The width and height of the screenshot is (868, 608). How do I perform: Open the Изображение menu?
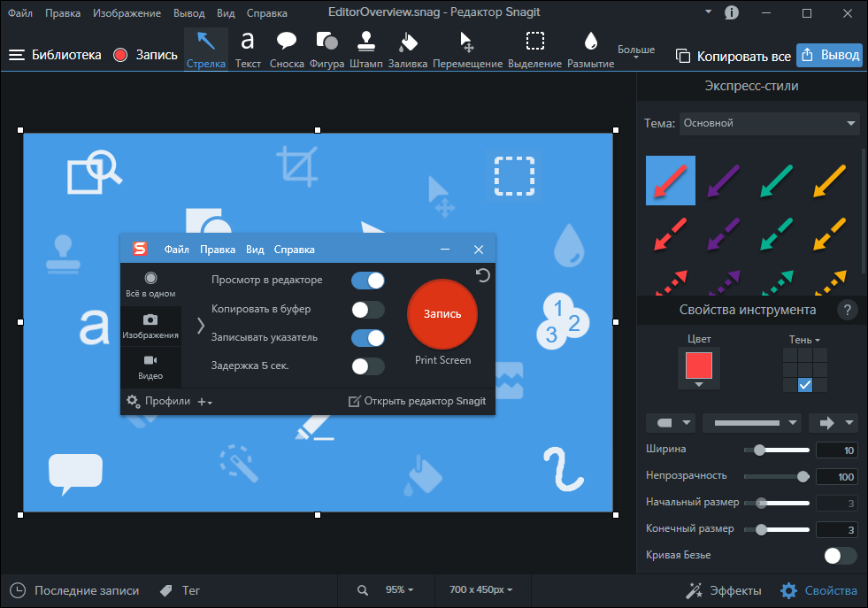(x=127, y=12)
